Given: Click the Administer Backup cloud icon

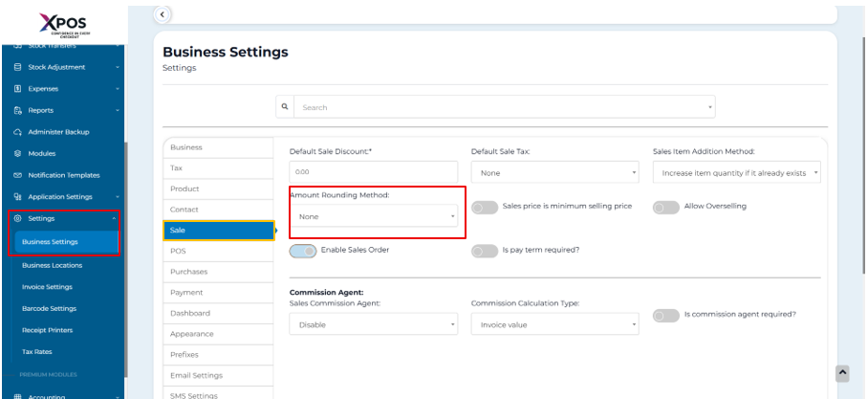Looking at the screenshot, I should coord(18,132).
